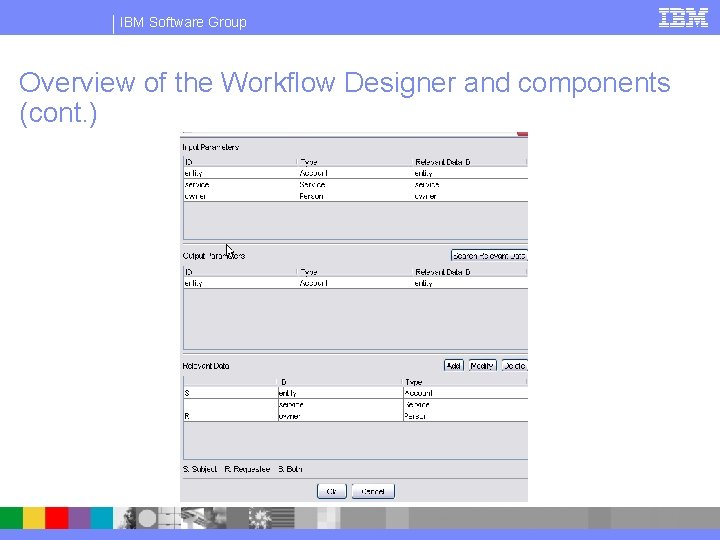The width and height of the screenshot is (720, 540).
Task: Select the Account type cell in Relevant Data table
Action: click(466, 393)
